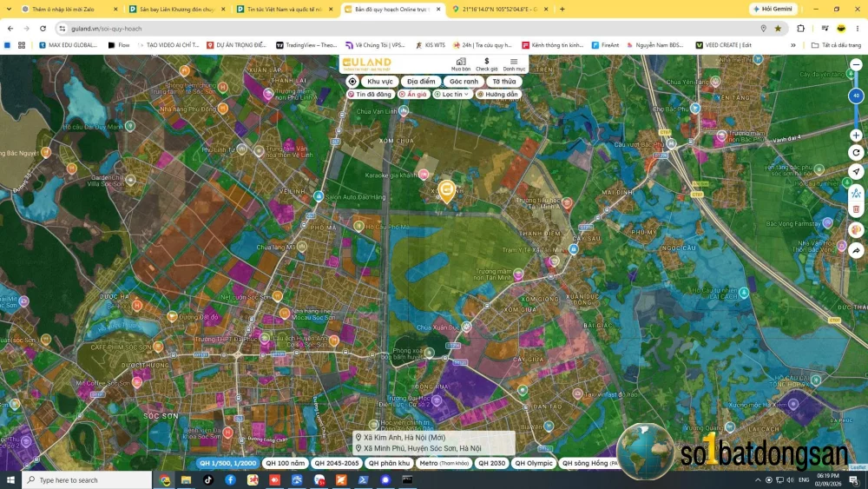Open the Chrome tab search dropdown
Screen dimensions: 868x489
(x=9, y=9)
